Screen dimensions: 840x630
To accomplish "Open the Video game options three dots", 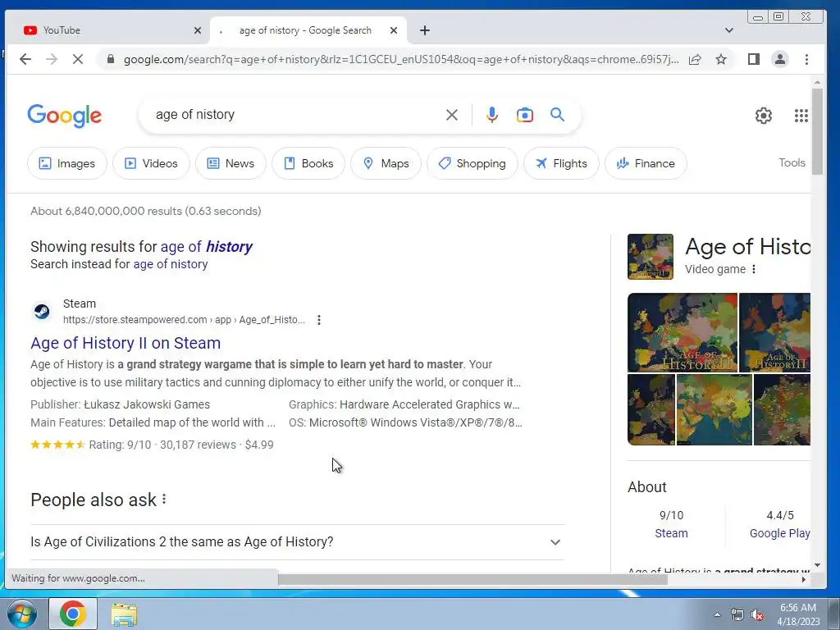I will tap(754, 269).
